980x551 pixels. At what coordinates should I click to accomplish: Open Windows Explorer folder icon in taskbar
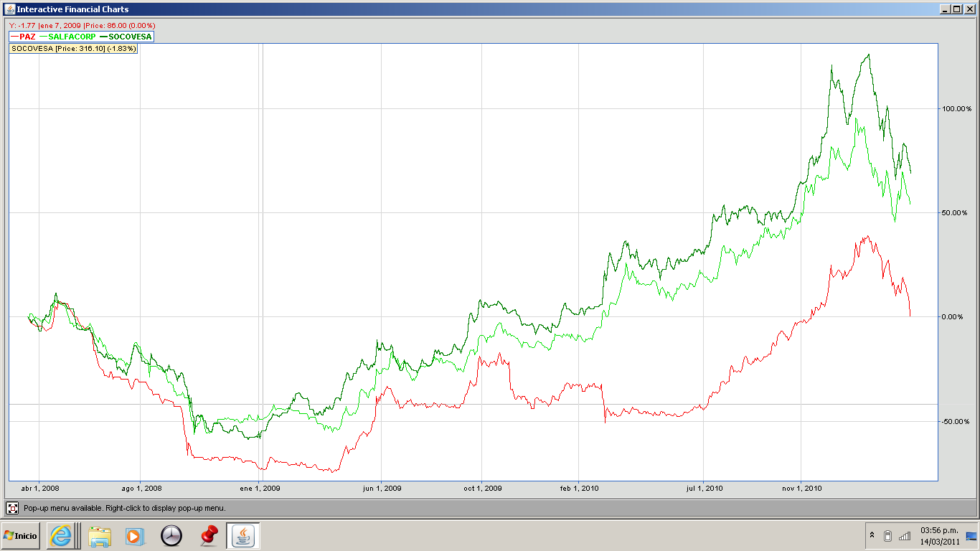(100, 536)
